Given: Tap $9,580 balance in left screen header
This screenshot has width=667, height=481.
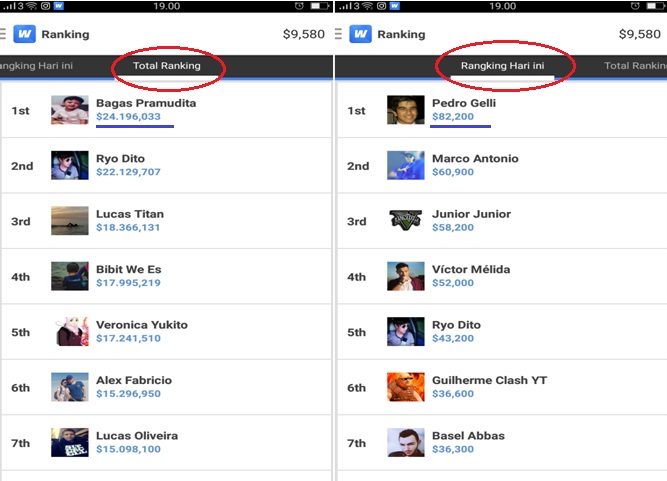Looking at the screenshot, I should click(x=304, y=34).
